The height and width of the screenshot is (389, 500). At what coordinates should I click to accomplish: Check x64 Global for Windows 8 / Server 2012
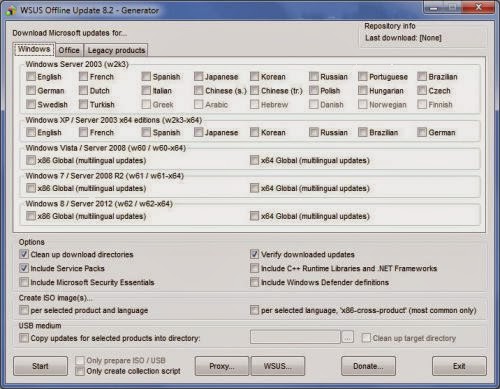254,216
